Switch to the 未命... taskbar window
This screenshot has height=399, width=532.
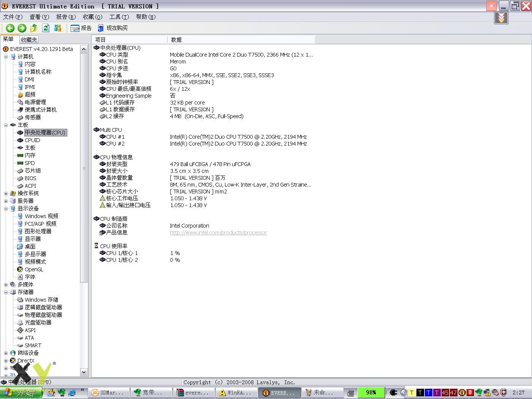pyautogui.click(x=322, y=393)
